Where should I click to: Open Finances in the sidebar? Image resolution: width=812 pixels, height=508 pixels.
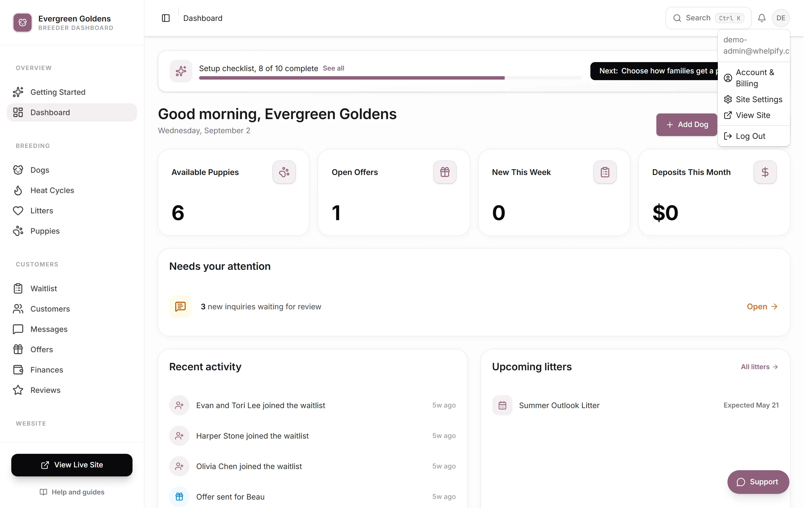point(72,370)
